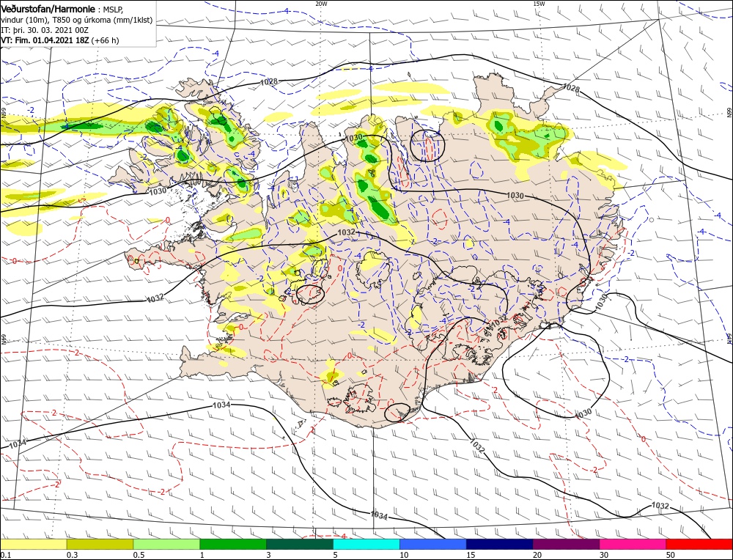Click the 'VT: Fim. 01.04.2021 18Z' valid time
733x560 pixels.
45,40
